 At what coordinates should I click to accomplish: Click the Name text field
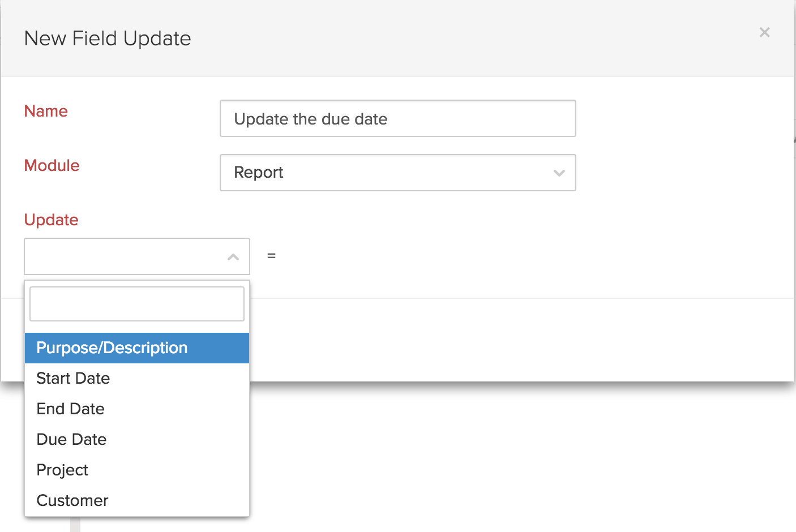pos(397,119)
